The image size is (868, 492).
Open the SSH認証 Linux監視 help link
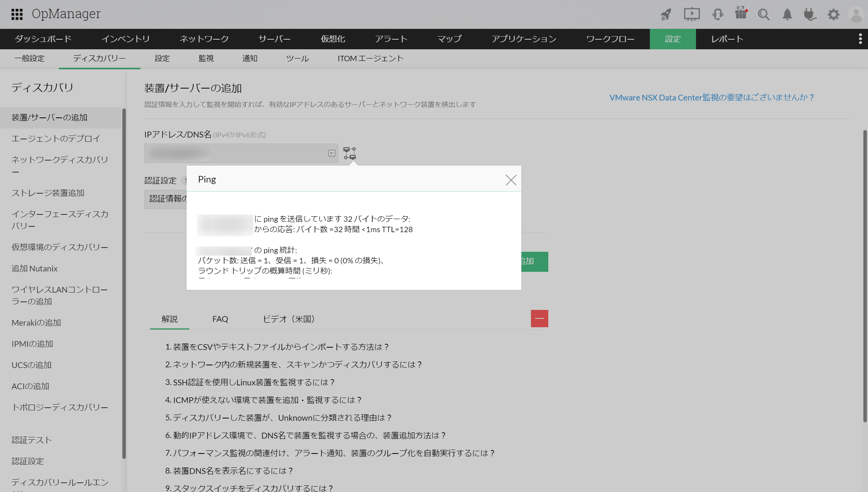(253, 382)
